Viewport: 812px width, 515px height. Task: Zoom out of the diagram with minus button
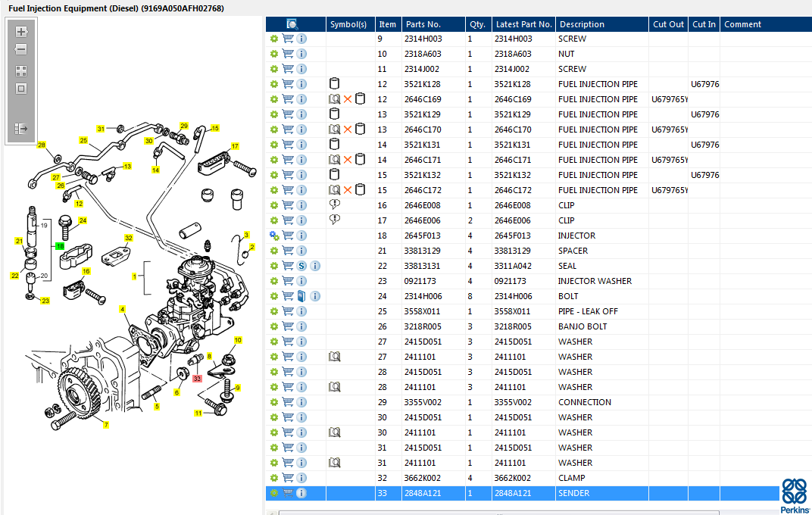coord(21,50)
